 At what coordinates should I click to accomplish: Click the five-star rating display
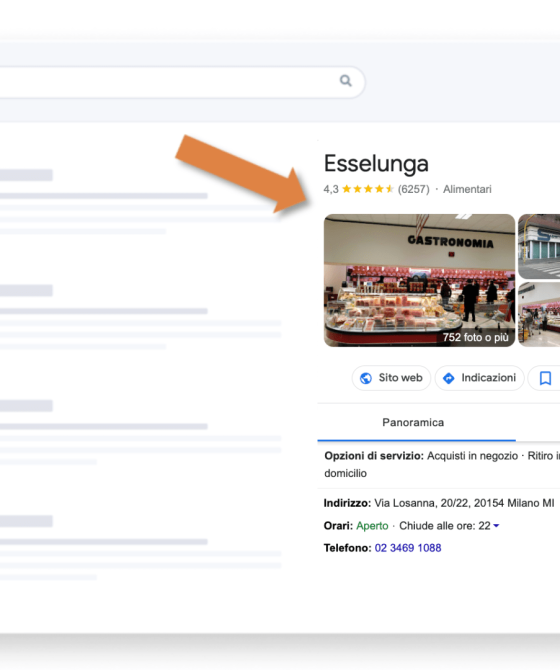(368, 189)
